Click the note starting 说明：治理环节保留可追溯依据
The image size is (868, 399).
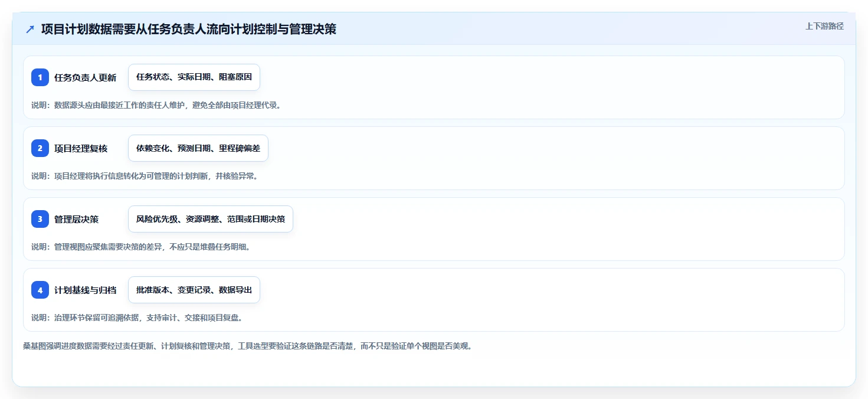click(137, 318)
